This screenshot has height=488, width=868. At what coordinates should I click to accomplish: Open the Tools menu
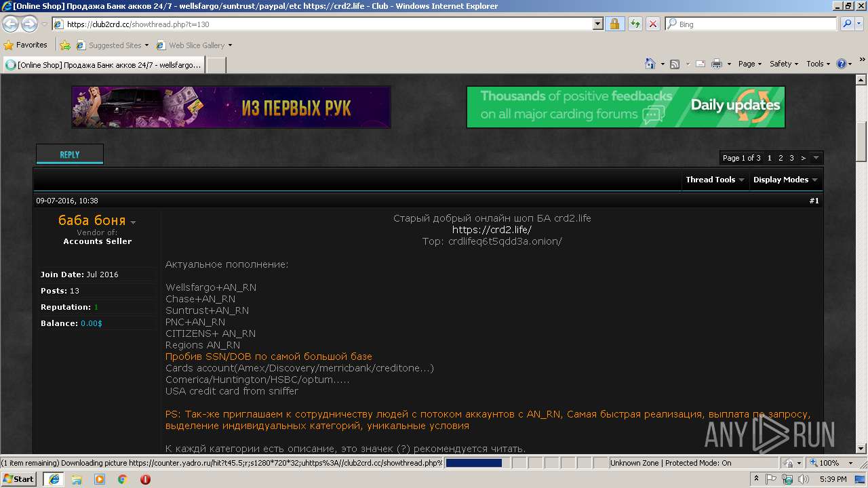pyautogui.click(x=818, y=64)
